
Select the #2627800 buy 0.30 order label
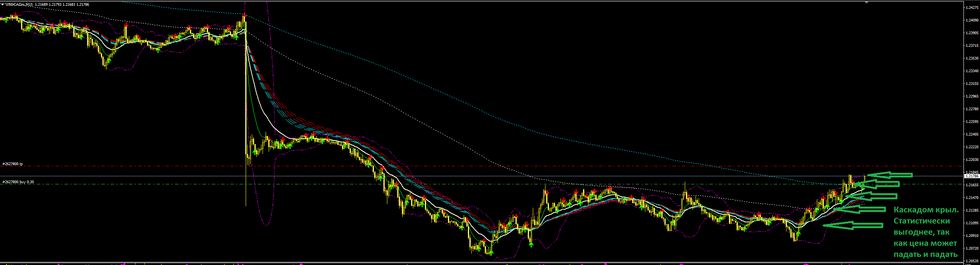(x=18, y=182)
